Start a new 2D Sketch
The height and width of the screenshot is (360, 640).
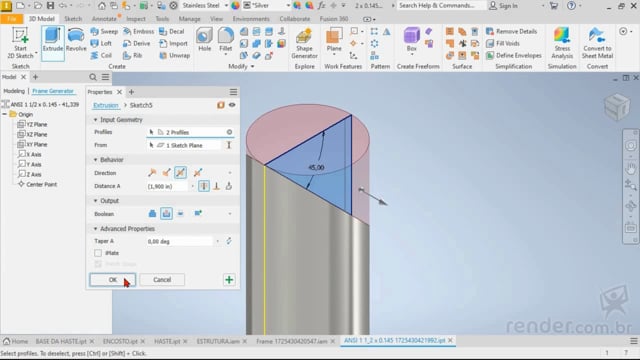point(20,43)
